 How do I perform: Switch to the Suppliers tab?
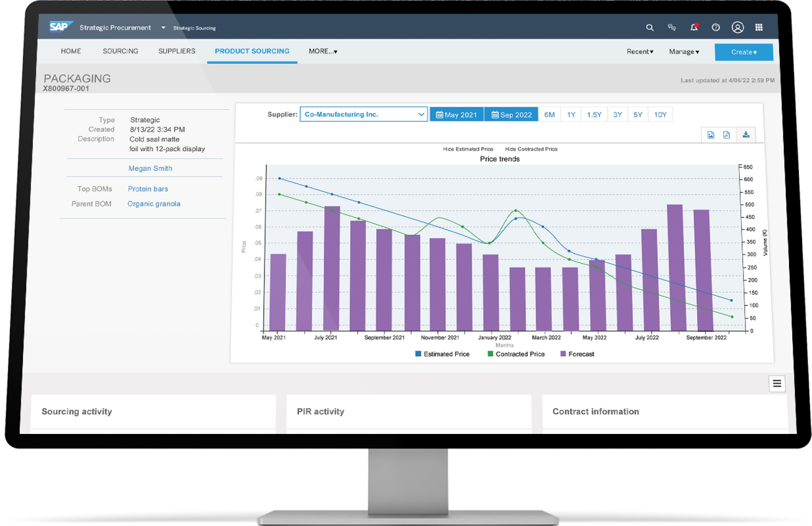[x=176, y=51]
